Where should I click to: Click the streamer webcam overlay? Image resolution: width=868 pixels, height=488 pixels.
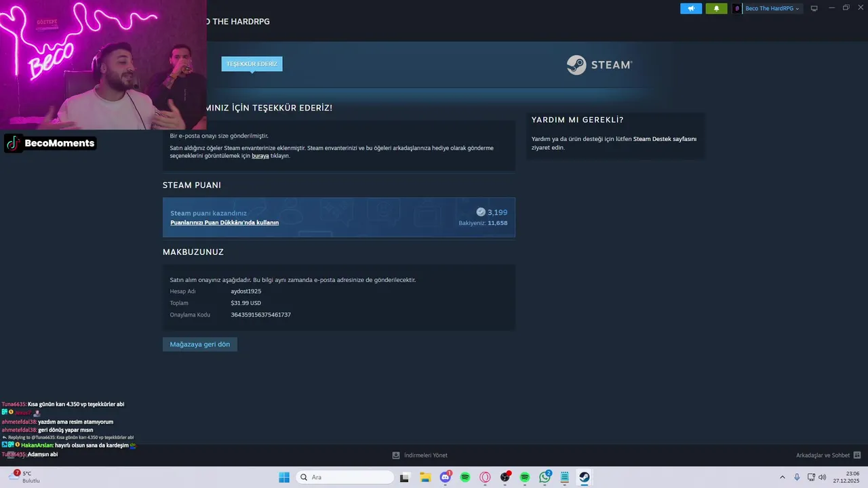(x=103, y=64)
